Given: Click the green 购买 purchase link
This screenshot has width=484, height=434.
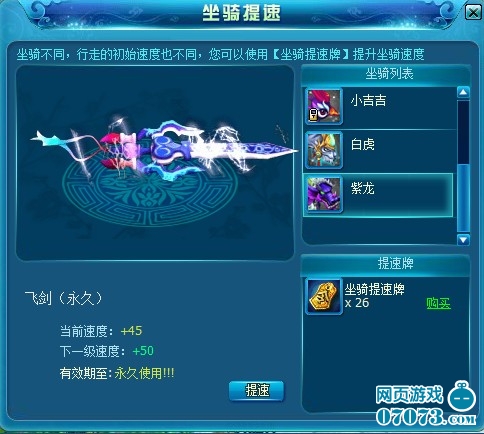Looking at the screenshot, I should pos(438,303).
